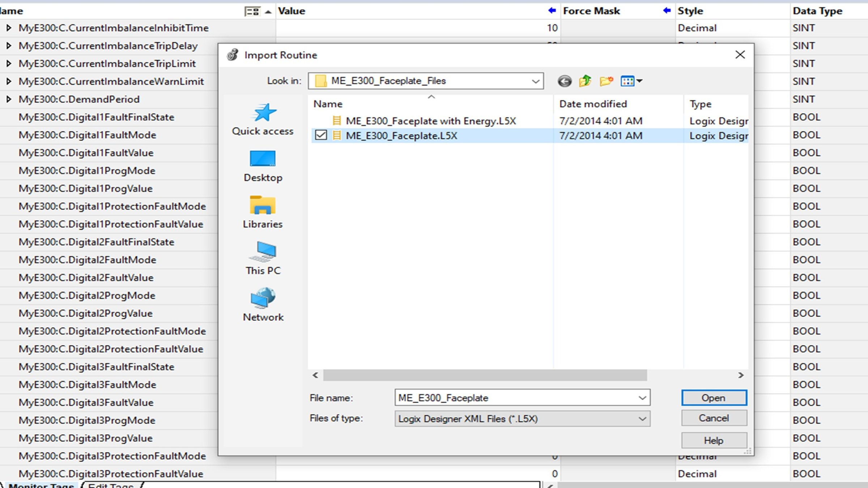Sort files by Type column header
The image size is (868, 488).
pos(716,104)
